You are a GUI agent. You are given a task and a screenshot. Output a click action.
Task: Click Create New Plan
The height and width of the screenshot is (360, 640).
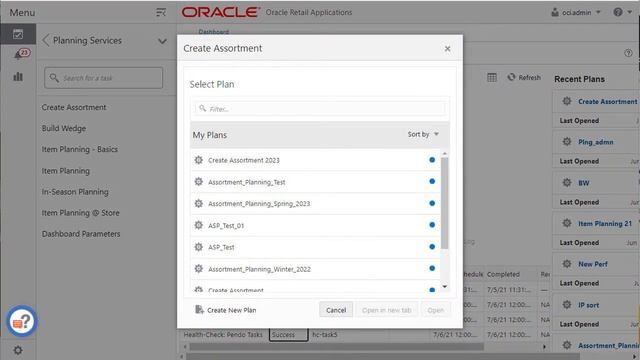click(x=226, y=310)
